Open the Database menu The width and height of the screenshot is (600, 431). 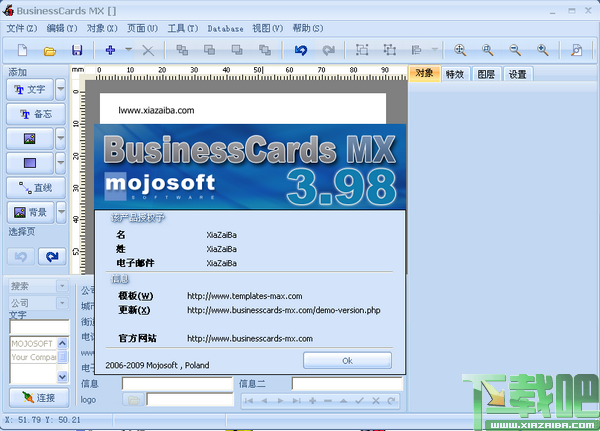click(x=225, y=29)
